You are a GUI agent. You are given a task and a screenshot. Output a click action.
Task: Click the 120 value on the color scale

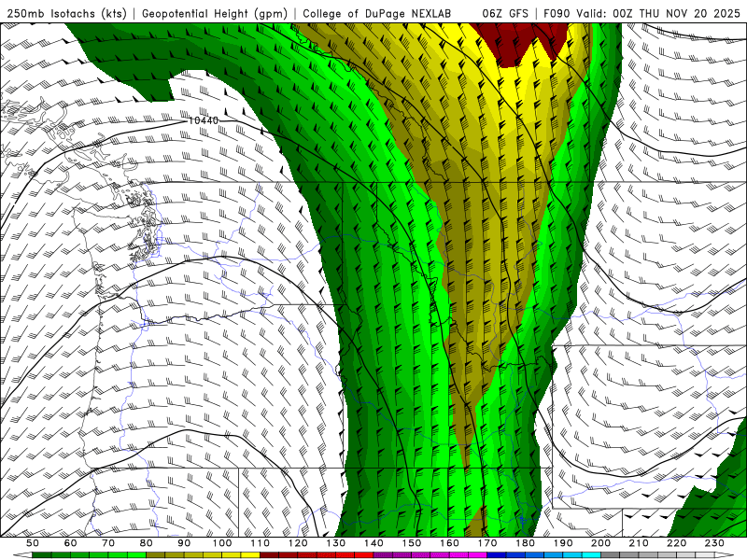[298, 543]
